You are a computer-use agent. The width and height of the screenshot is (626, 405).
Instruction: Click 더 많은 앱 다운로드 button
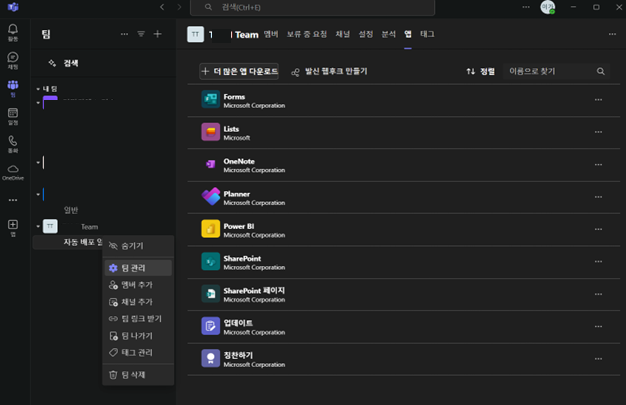(239, 71)
